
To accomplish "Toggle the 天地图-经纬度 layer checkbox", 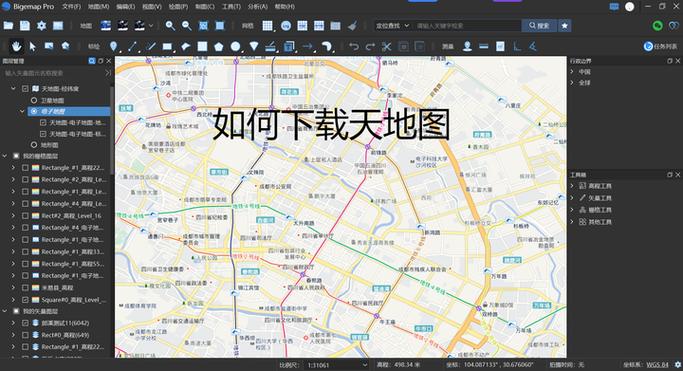I will (x=25, y=88).
